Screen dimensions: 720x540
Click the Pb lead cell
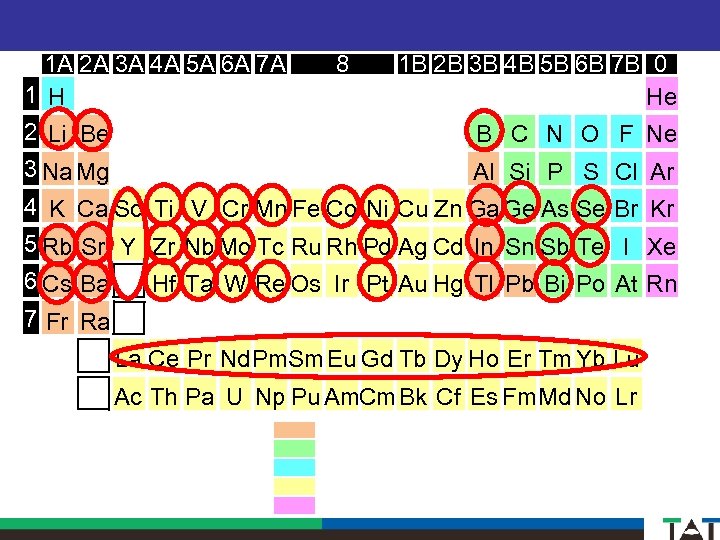click(x=519, y=281)
